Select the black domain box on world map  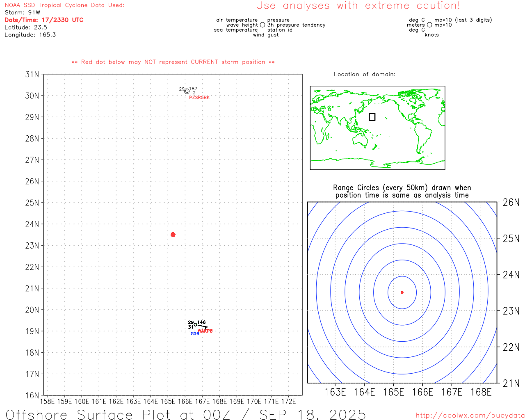coord(372,117)
